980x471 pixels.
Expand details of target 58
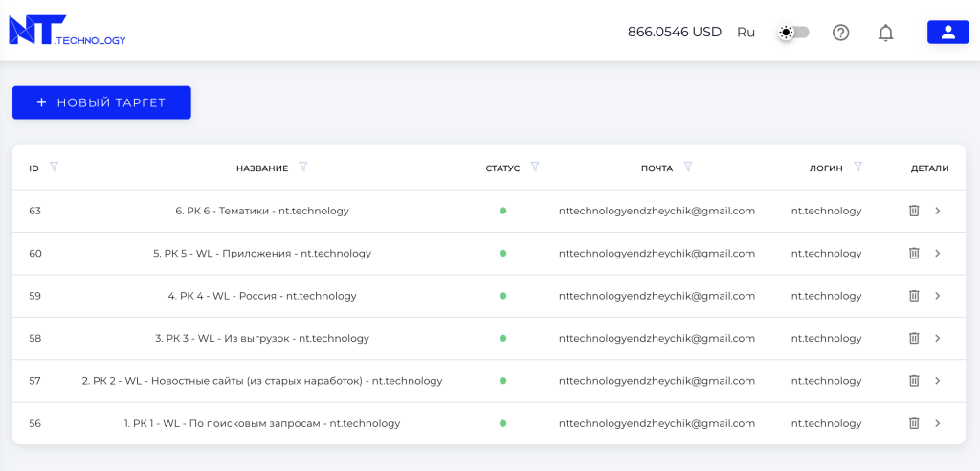click(937, 338)
